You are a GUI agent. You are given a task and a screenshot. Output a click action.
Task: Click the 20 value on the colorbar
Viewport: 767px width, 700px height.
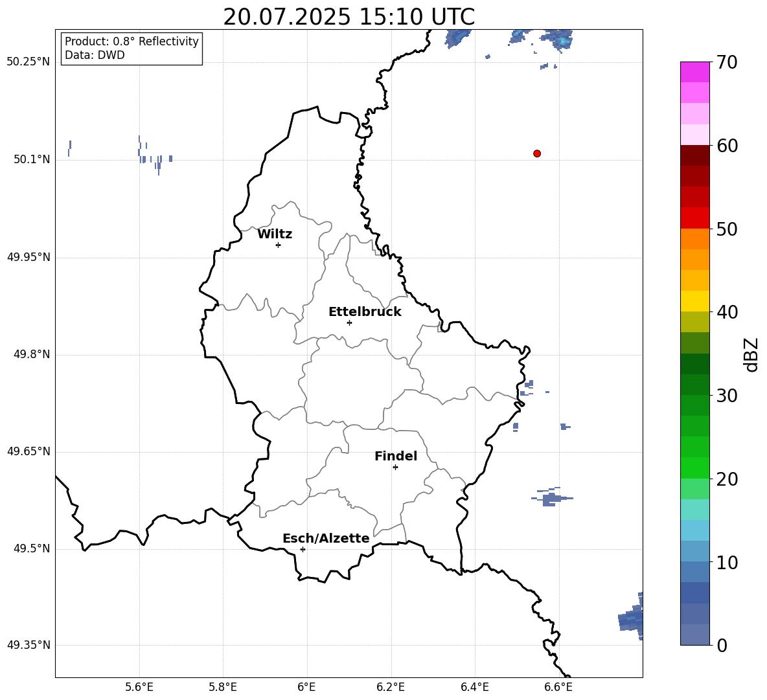click(x=727, y=479)
